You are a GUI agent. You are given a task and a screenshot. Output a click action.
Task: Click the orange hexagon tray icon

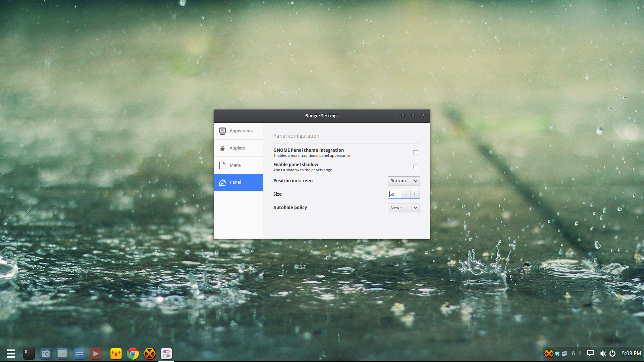[x=549, y=354]
